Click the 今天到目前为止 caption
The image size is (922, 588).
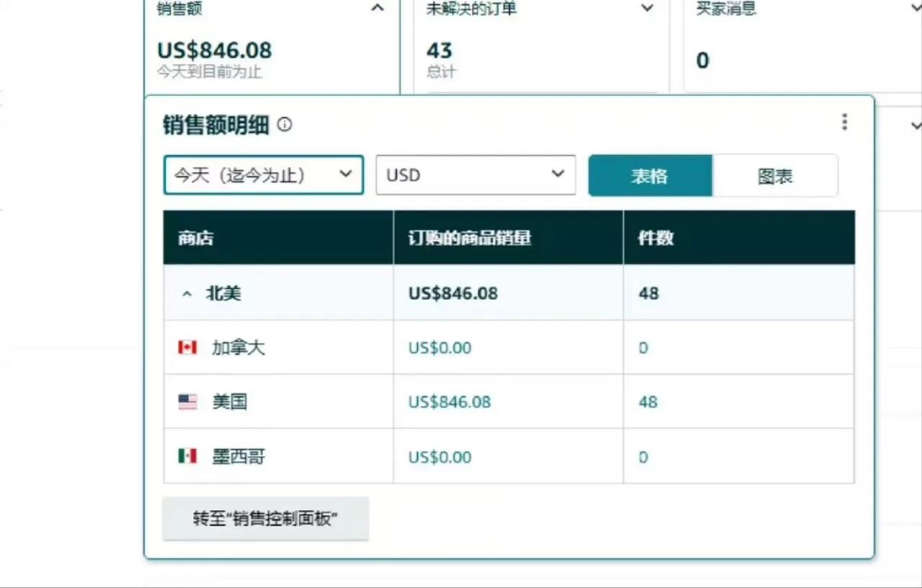point(210,71)
